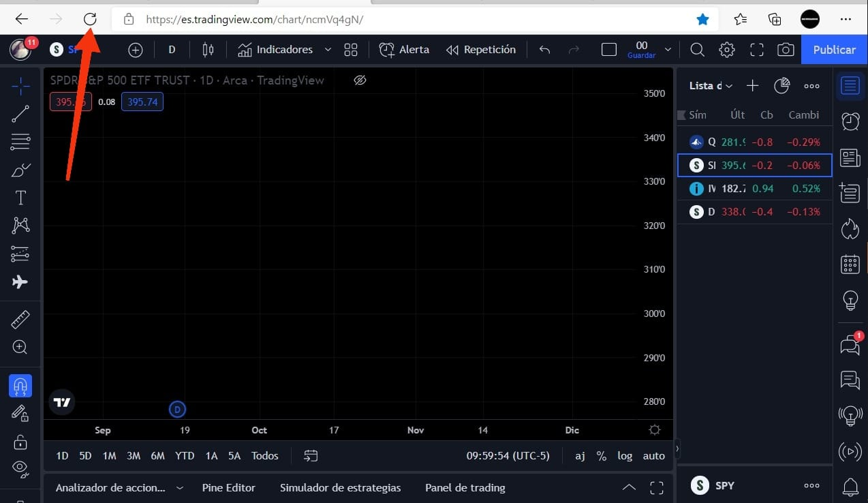The width and height of the screenshot is (868, 503).
Task: Set the 5A date range
Action: [x=234, y=456]
